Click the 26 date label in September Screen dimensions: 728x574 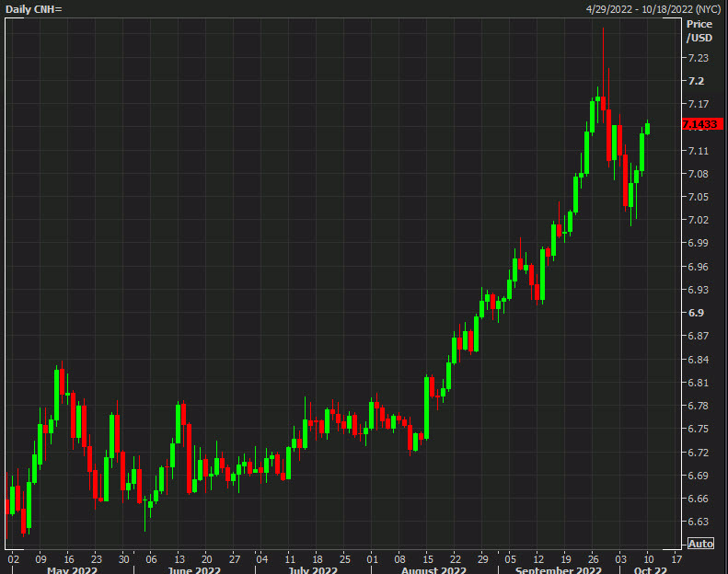point(594,559)
